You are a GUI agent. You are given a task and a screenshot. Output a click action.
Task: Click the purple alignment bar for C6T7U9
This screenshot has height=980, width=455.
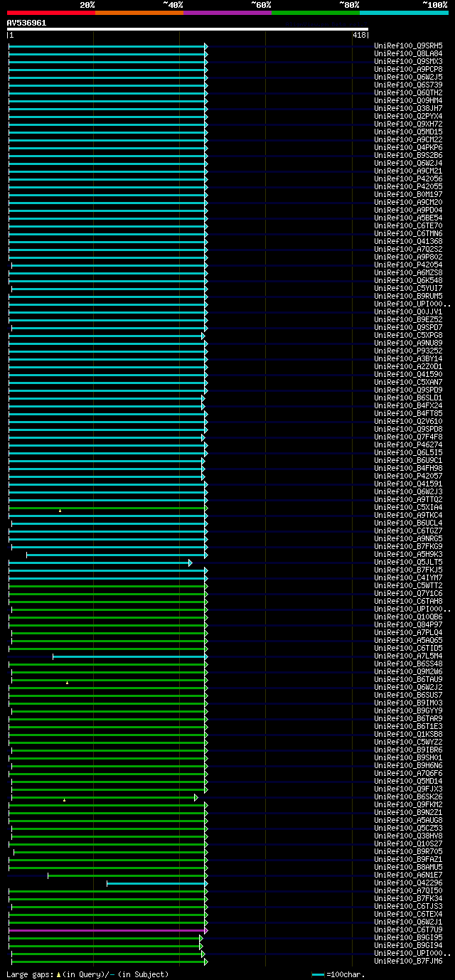[108, 930]
